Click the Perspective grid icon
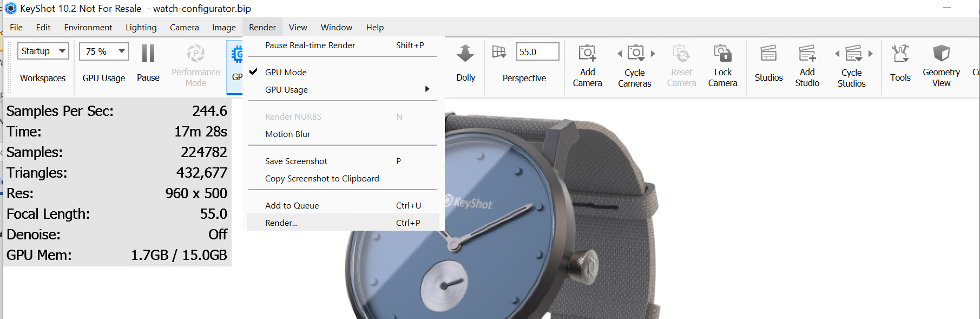980x319 pixels. point(499,52)
